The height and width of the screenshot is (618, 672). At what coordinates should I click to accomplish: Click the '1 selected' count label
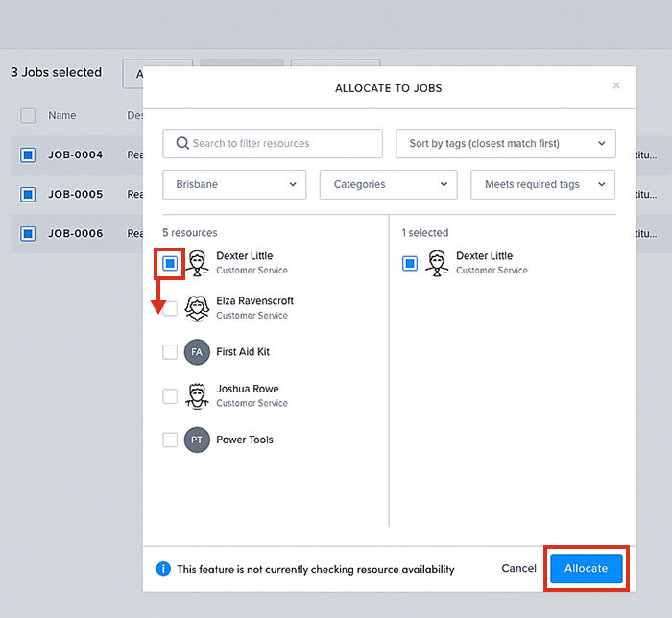coord(425,233)
